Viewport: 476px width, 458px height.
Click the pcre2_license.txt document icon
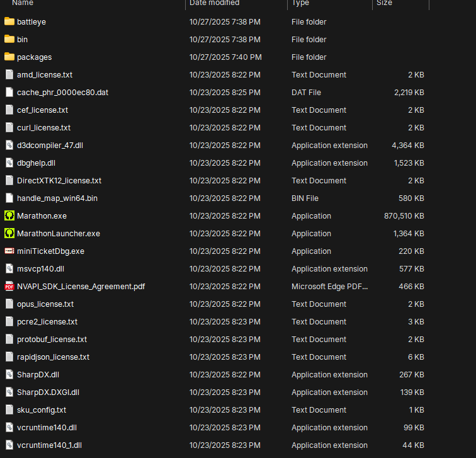(x=9, y=321)
